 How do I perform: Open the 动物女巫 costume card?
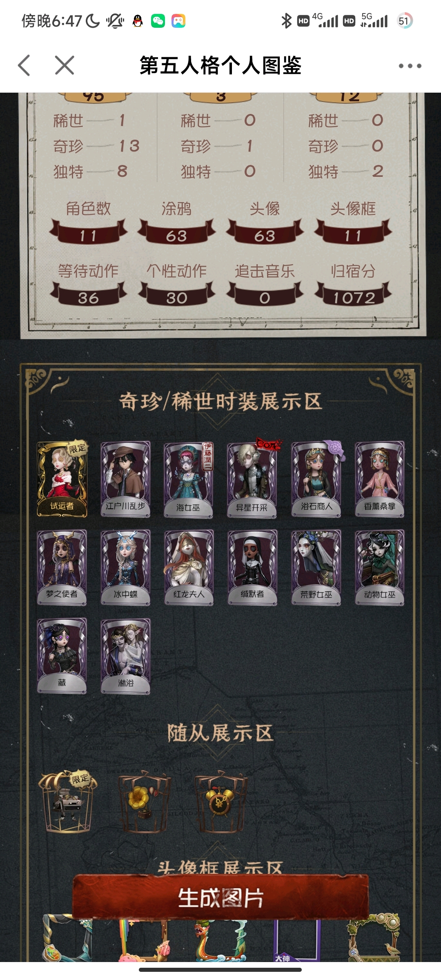pyautogui.click(x=380, y=568)
